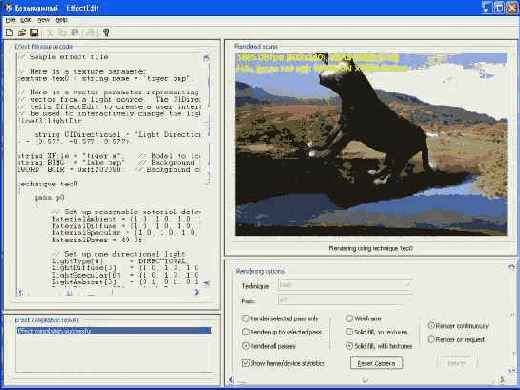The image size is (520, 390).
Task: Click the rendered scene tiger viewport
Action: 371,144
